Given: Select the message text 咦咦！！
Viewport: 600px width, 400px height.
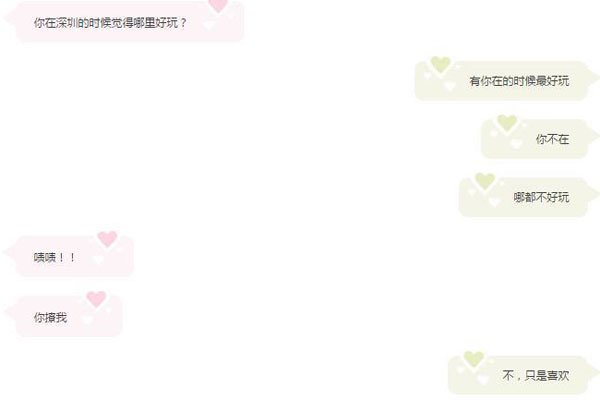Looking at the screenshot, I should pyautogui.click(x=55, y=257).
